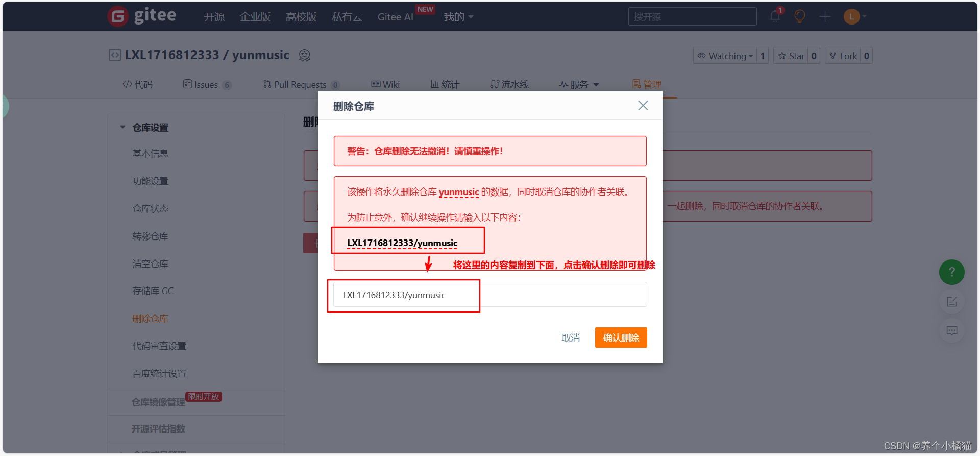Click the Star button

[791, 56]
